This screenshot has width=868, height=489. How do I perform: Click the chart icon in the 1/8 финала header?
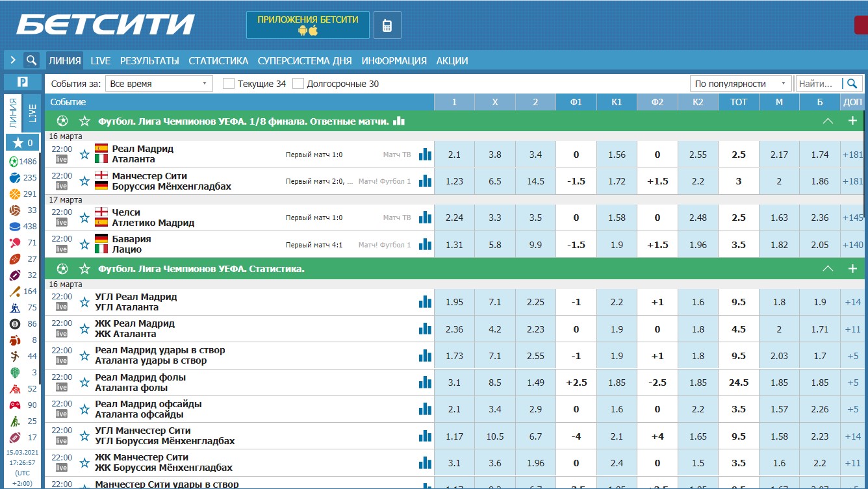coord(399,121)
